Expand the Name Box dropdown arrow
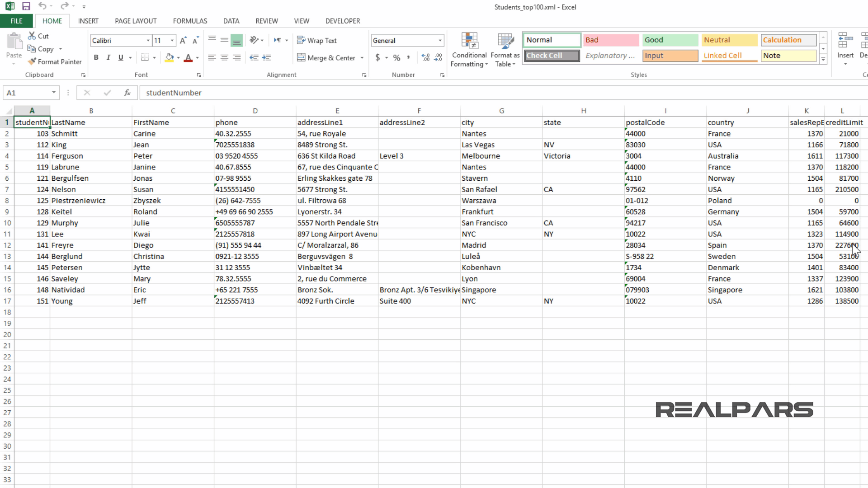The height and width of the screenshot is (488, 868). [53, 93]
